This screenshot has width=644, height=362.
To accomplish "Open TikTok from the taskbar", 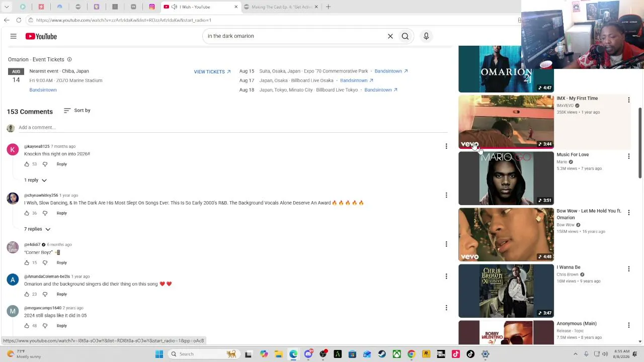I will 470,354.
